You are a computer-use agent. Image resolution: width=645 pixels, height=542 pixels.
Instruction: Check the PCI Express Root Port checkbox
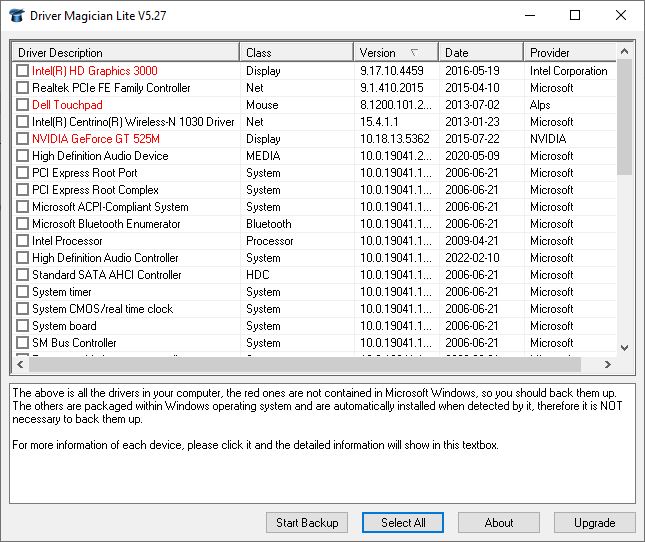point(22,173)
